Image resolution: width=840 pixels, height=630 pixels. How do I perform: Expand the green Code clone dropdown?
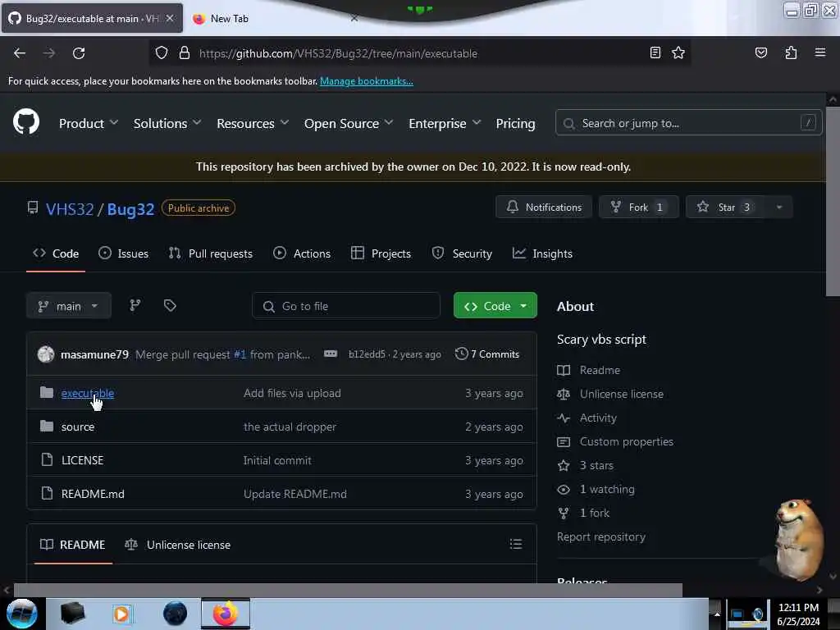point(495,305)
